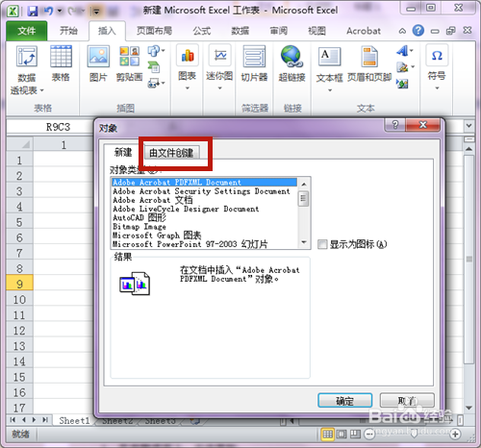The image size is (481, 448).
Task: Select Bitmap Image in object list
Action: (x=139, y=227)
